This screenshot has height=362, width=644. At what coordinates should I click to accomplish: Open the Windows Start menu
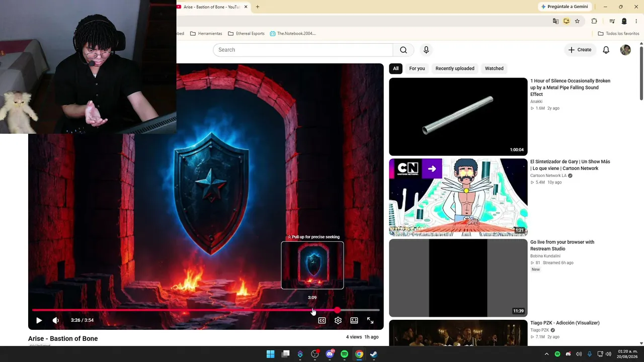[270, 354]
